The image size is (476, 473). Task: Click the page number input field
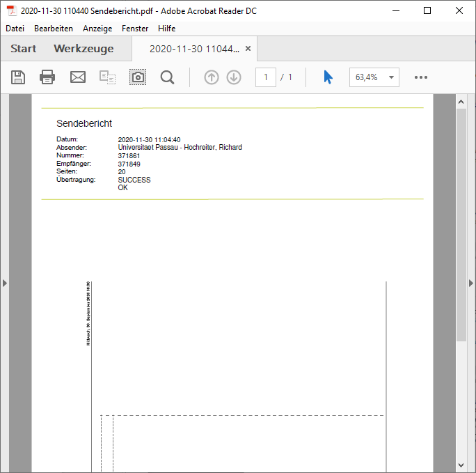coord(266,77)
